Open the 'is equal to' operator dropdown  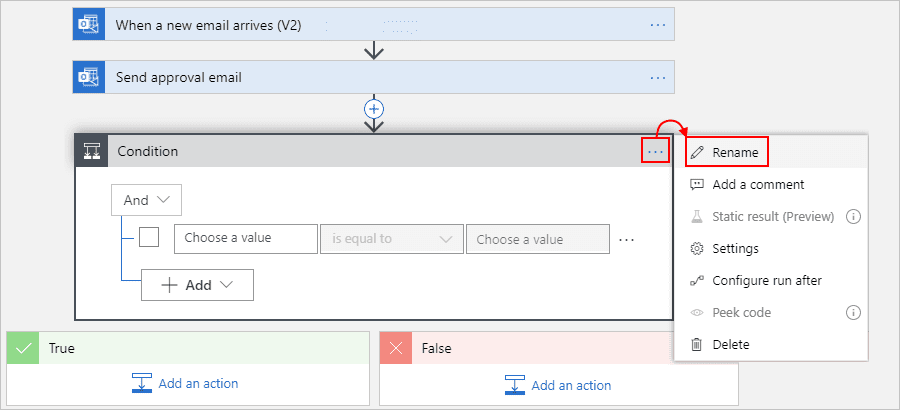coord(391,239)
